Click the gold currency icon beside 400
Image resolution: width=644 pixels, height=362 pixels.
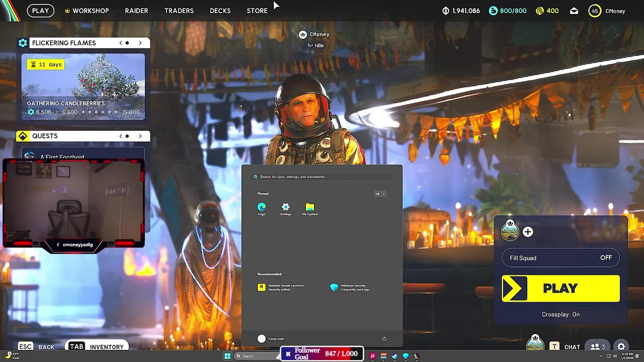click(x=539, y=11)
